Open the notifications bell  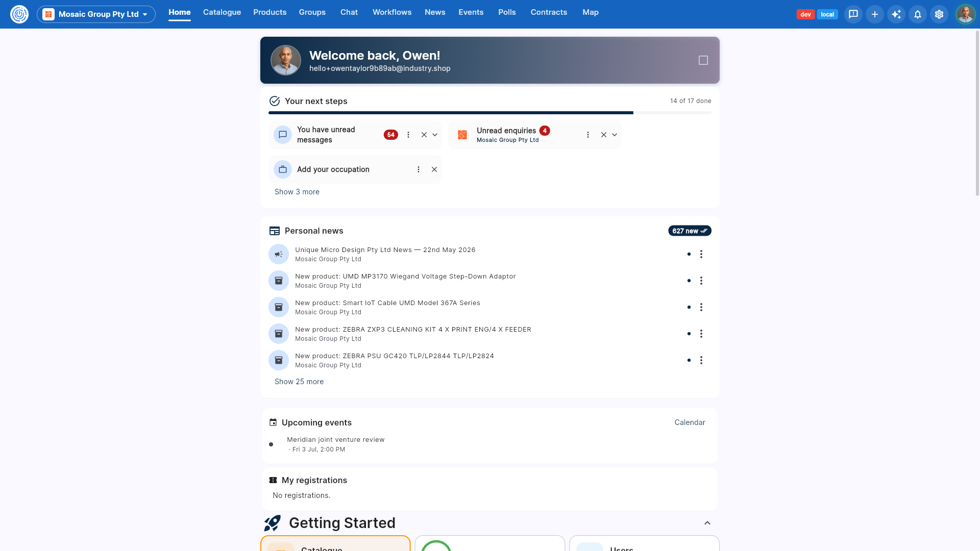[918, 14]
